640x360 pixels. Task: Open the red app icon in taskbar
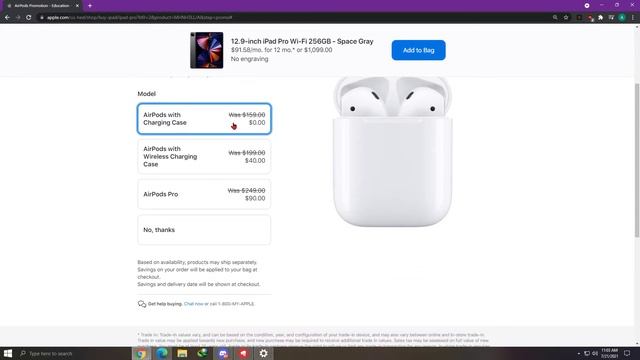tap(244, 353)
